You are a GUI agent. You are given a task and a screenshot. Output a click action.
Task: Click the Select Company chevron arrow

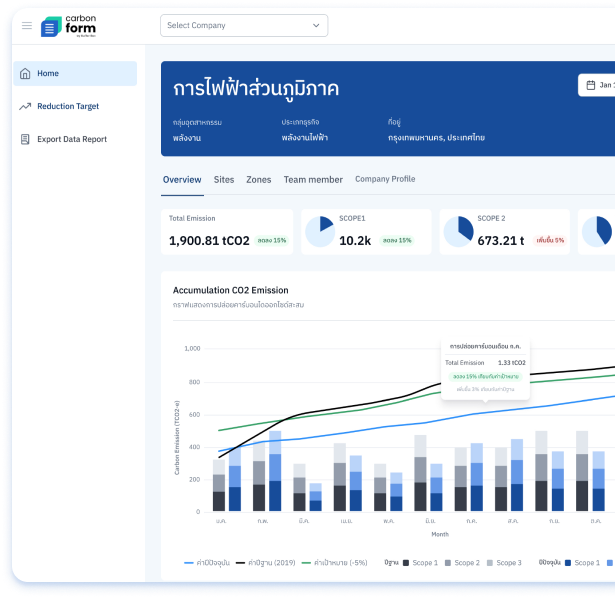click(x=316, y=26)
